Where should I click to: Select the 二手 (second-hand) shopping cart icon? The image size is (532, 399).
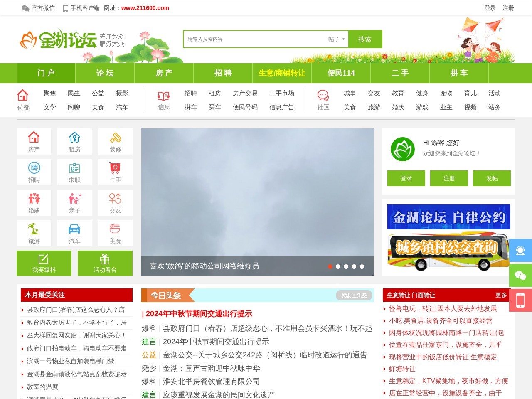[115, 172]
